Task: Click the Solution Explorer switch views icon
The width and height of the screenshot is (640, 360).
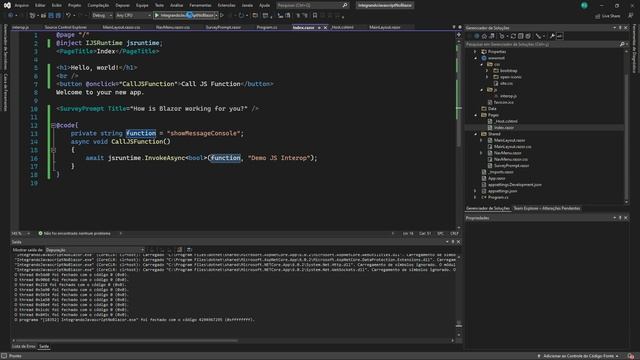Action: tap(492, 36)
